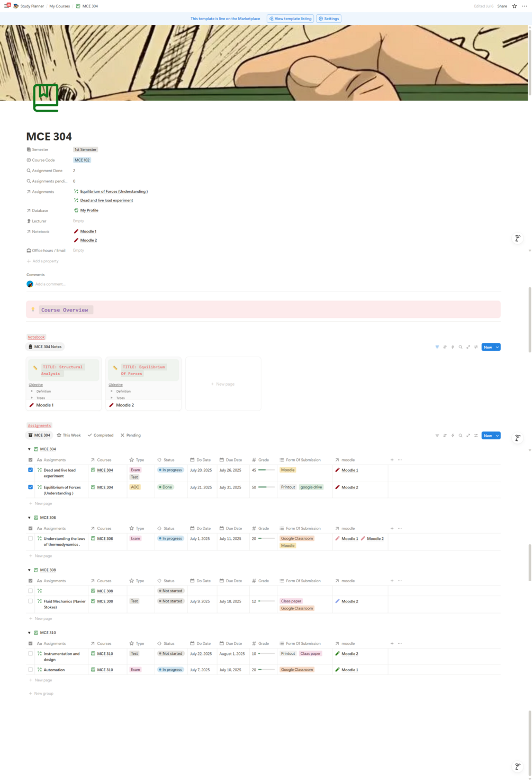Image resolution: width=532 pixels, height=781 pixels.
Task: Click plus icon to add column in MCE 304 table
Action: click(x=392, y=460)
